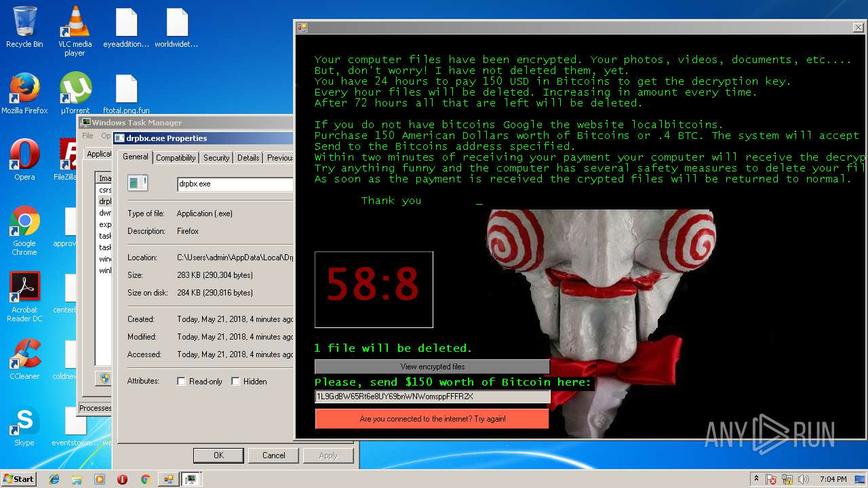Toggle the Hidden attribute checkbox
868x488 pixels.
tap(235, 382)
